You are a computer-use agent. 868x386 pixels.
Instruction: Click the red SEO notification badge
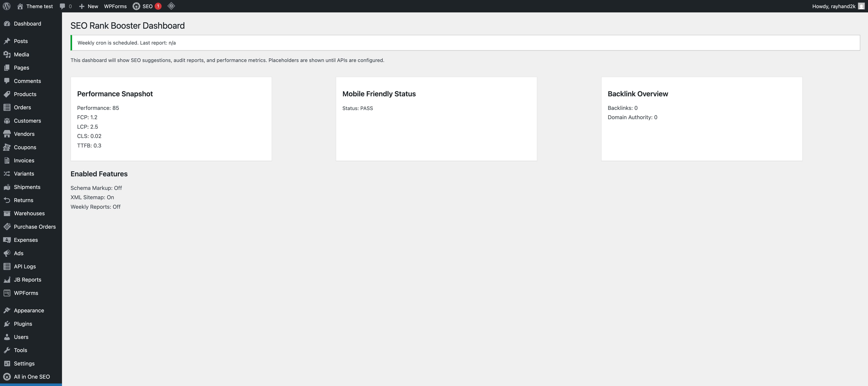pos(158,6)
